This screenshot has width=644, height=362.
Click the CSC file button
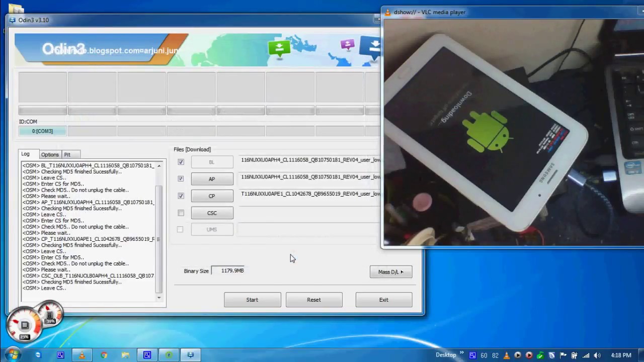(212, 213)
